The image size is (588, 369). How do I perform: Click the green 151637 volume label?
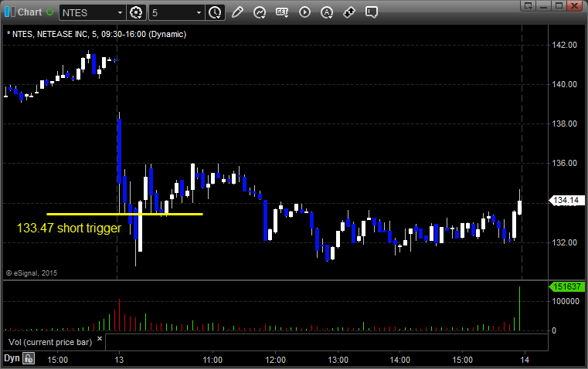coord(566,287)
